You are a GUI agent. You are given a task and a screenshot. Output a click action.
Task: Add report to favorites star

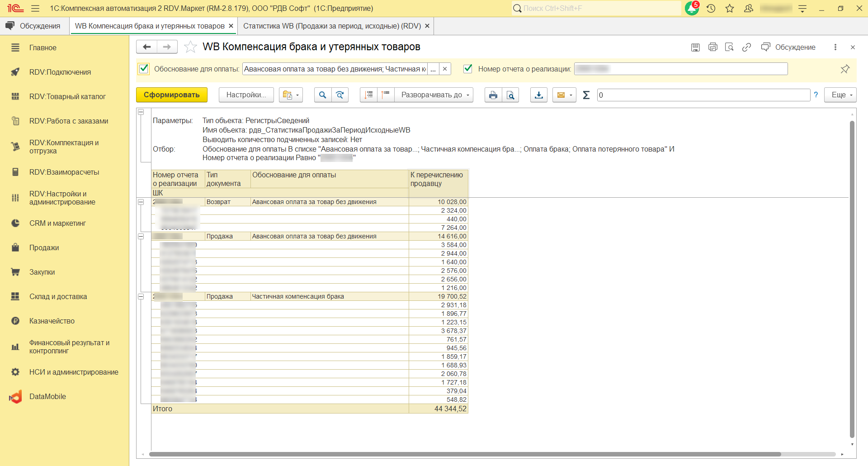click(x=191, y=47)
